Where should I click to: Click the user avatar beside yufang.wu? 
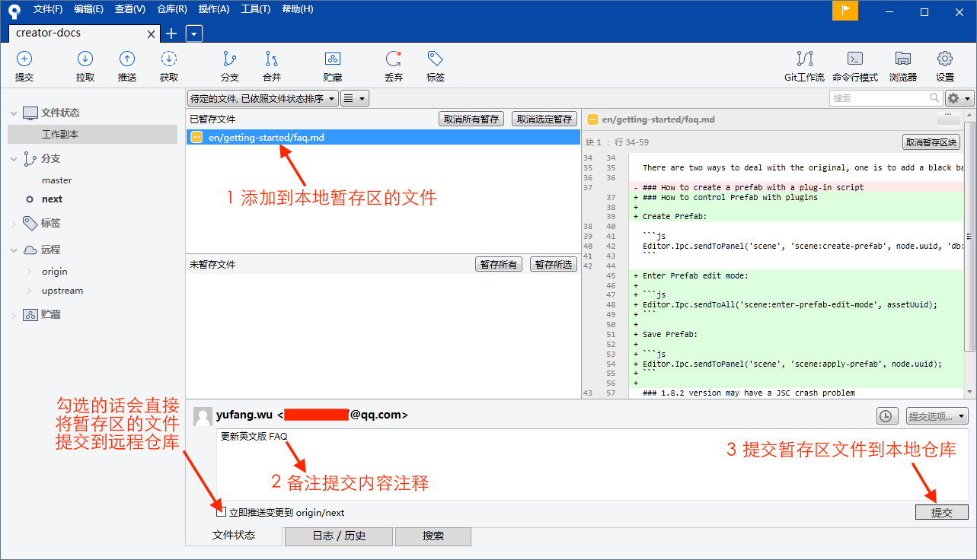click(203, 416)
